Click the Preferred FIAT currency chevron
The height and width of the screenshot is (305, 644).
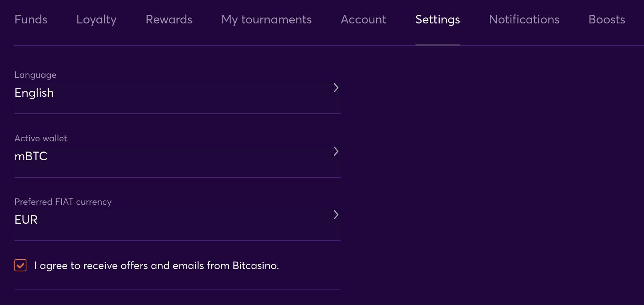pyautogui.click(x=336, y=215)
